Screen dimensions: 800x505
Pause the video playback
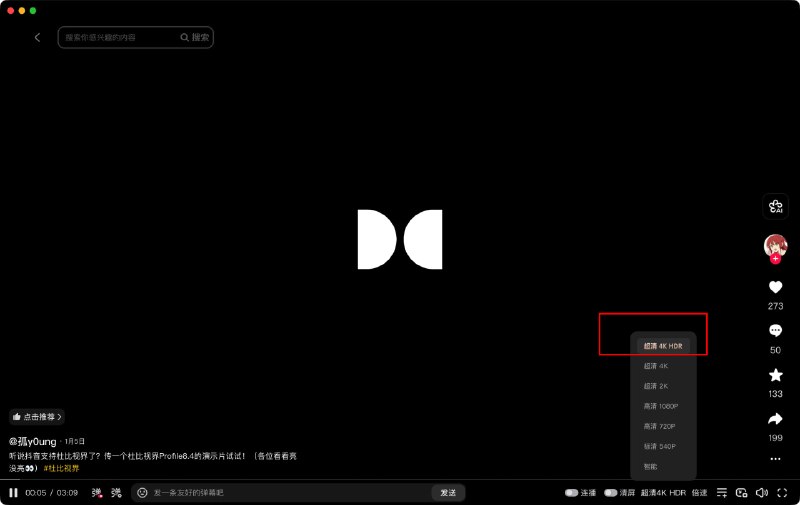click(x=13, y=493)
